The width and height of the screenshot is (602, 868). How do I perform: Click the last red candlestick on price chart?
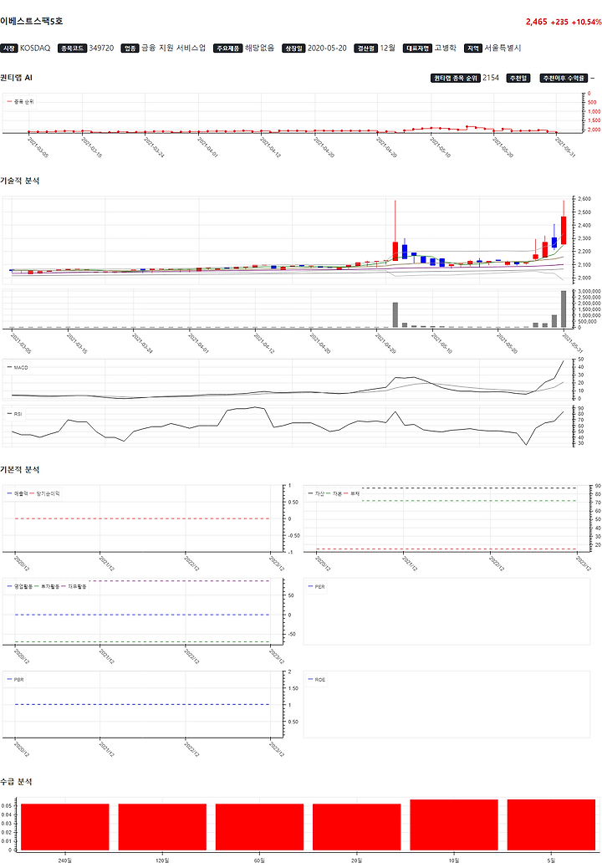(564, 230)
